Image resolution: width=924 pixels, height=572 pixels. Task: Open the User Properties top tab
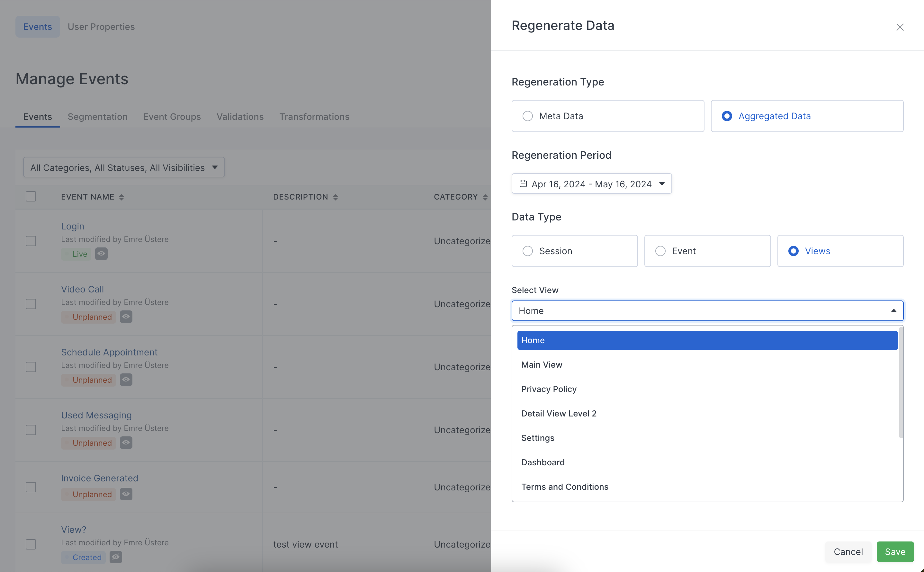101,26
